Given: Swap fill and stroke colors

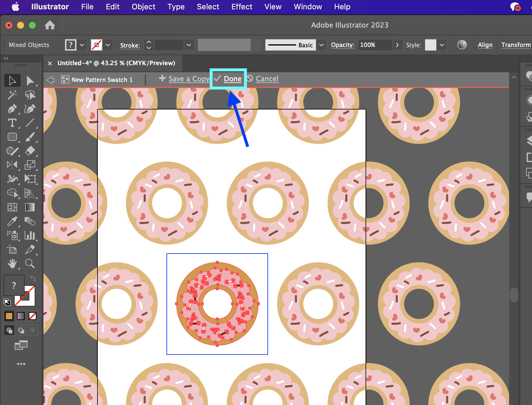Looking at the screenshot, I should [33, 278].
